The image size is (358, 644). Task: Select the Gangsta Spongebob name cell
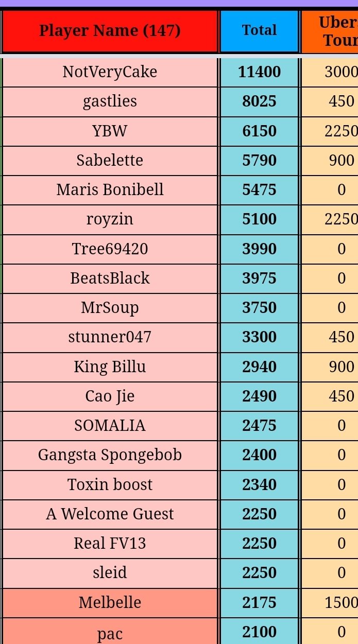tap(110, 456)
